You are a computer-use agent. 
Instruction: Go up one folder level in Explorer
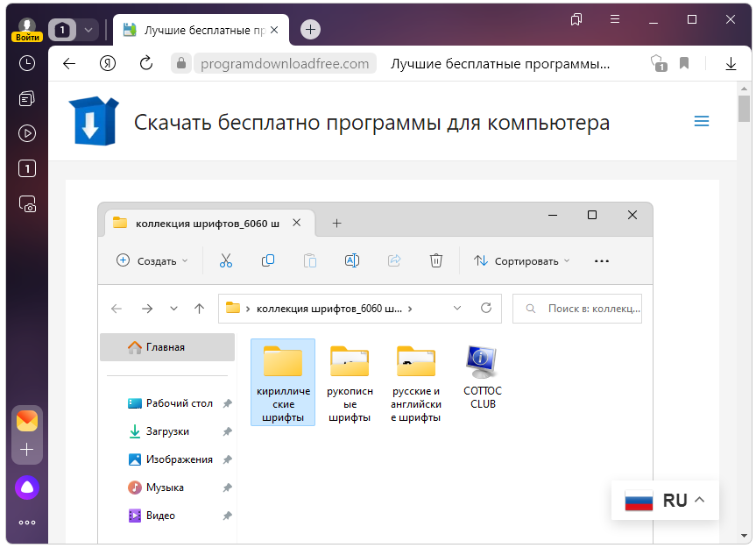pyautogui.click(x=199, y=309)
